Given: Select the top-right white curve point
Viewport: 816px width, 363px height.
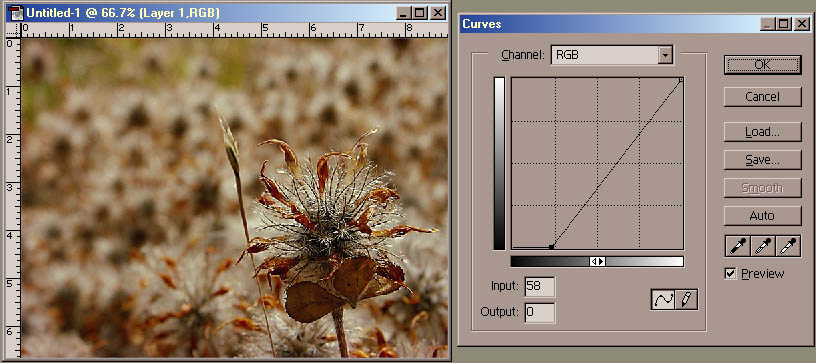Looking at the screenshot, I should click(x=681, y=80).
